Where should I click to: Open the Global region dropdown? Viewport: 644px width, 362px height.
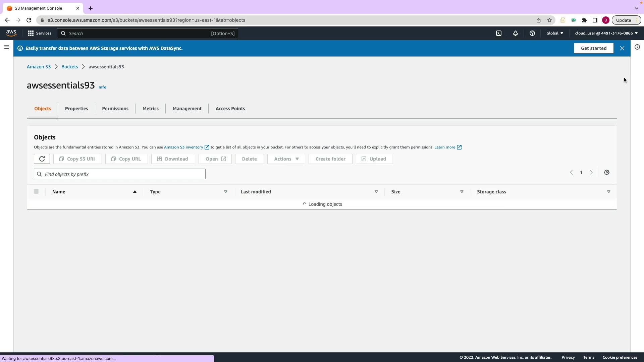coord(554,33)
